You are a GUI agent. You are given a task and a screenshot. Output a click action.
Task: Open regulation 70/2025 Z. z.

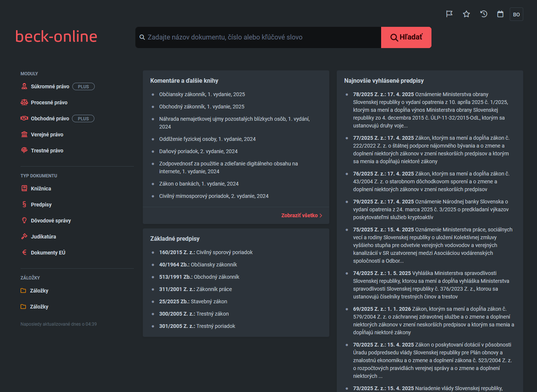[432, 360]
